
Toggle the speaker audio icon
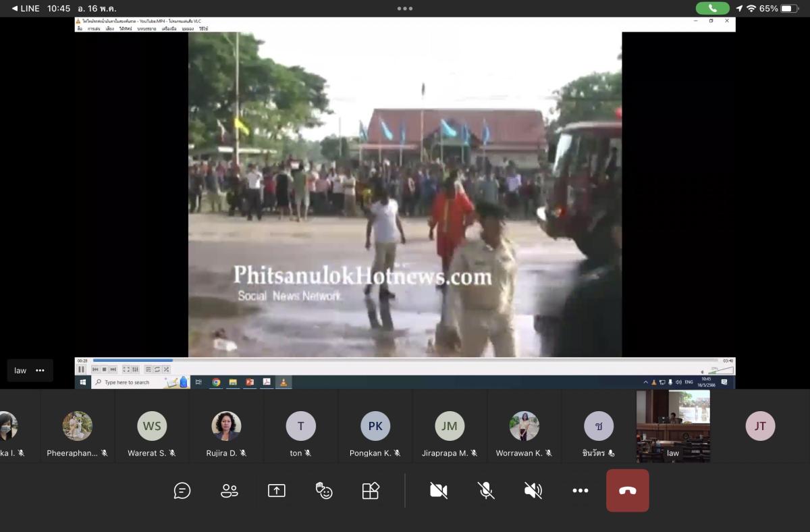(x=533, y=491)
